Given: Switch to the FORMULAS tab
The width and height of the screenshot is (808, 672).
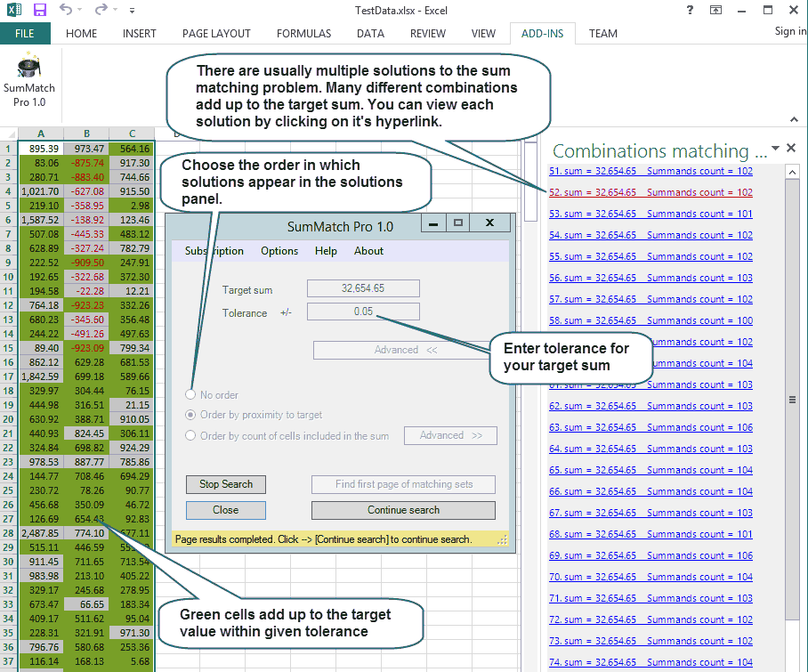Looking at the screenshot, I should 304,34.
